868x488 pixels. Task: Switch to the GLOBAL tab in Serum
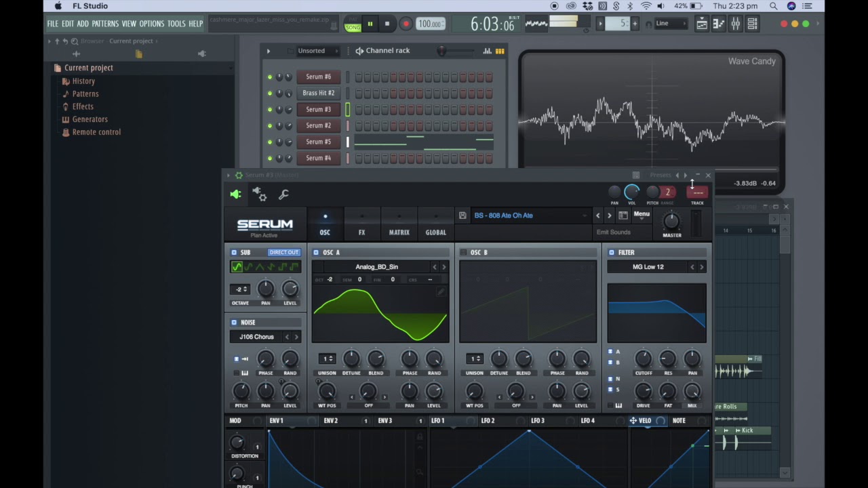(x=435, y=226)
